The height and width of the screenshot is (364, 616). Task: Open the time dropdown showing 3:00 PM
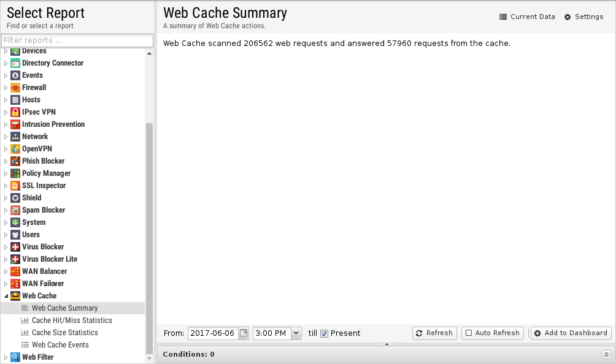[296, 333]
